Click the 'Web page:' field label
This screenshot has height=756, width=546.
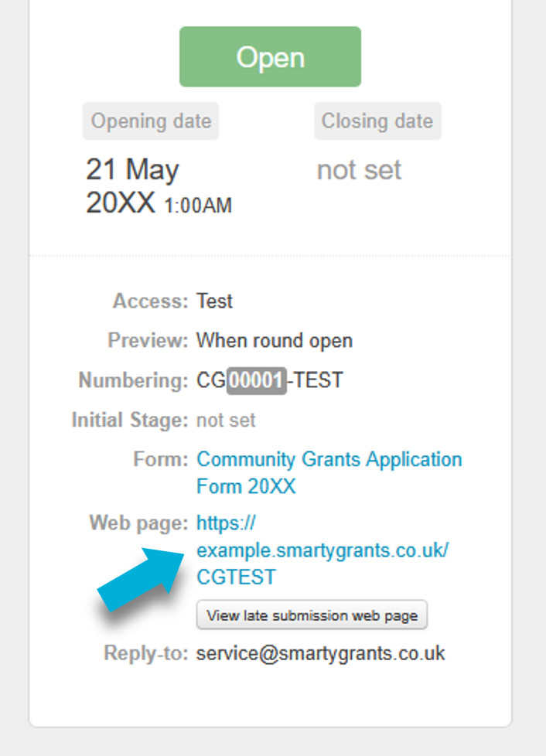point(138,523)
